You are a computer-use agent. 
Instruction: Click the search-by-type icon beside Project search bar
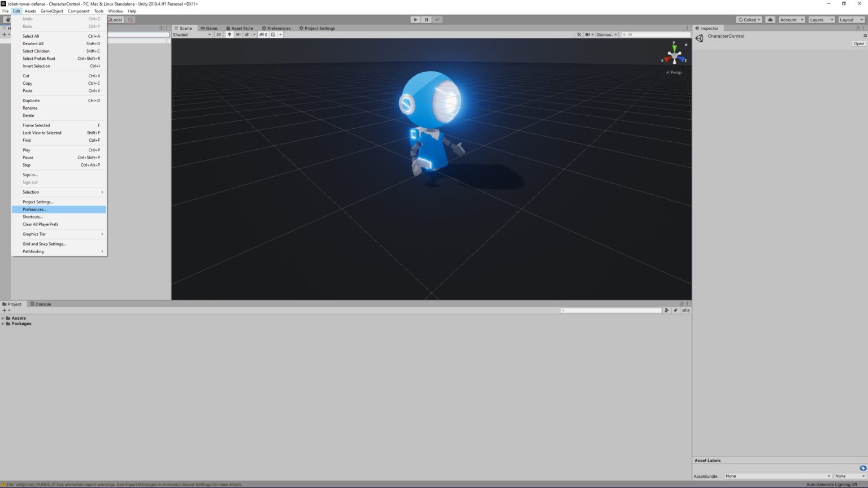(x=667, y=310)
